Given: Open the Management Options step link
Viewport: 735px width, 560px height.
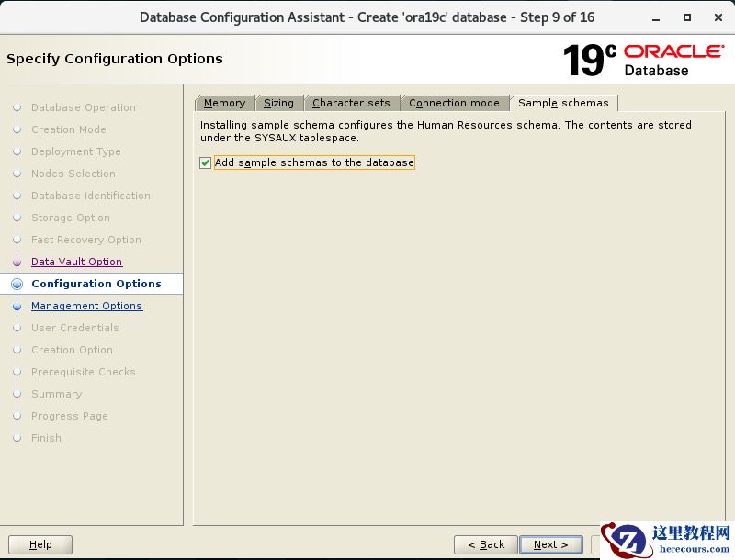Looking at the screenshot, I should click(x=86, y=306).
